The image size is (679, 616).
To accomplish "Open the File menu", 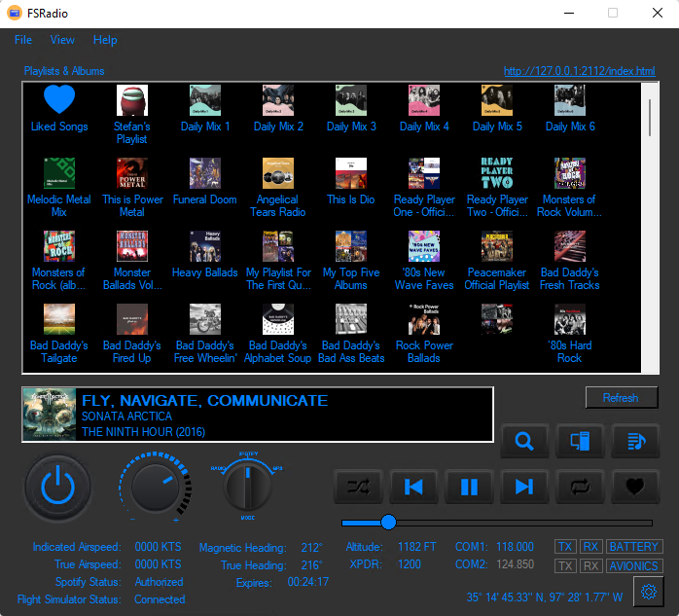I will pos(23,40).
